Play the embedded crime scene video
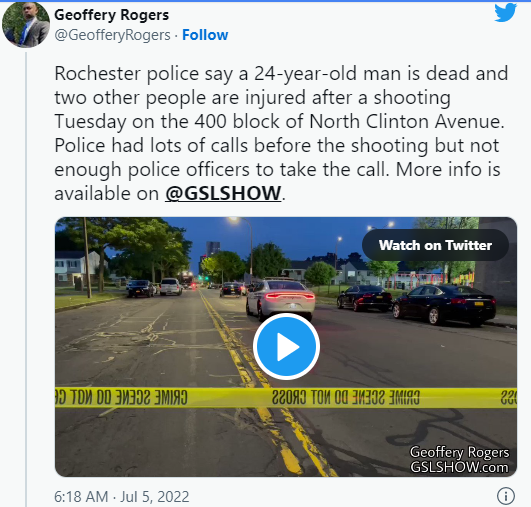 pyautogui.click(x=286, y=346)
